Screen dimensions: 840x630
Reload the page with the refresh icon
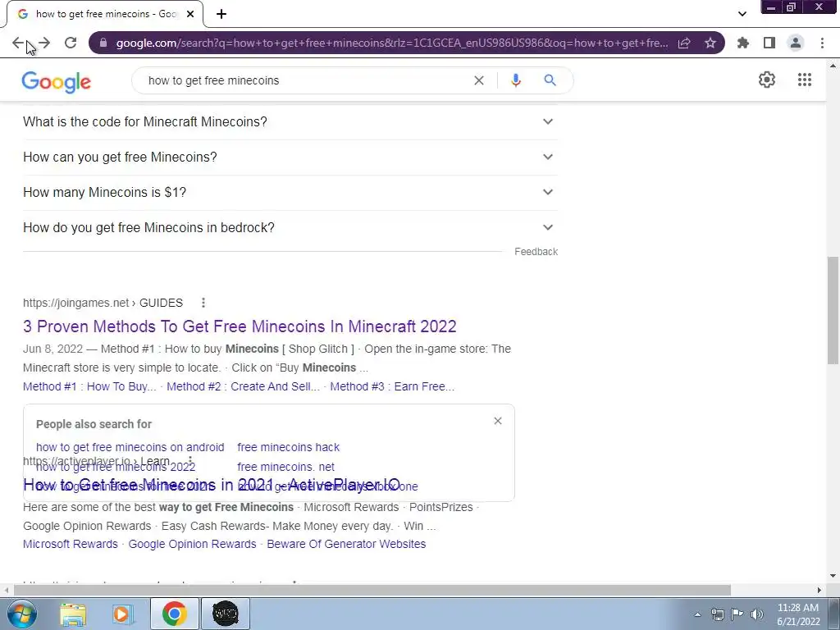coord(71,43)
